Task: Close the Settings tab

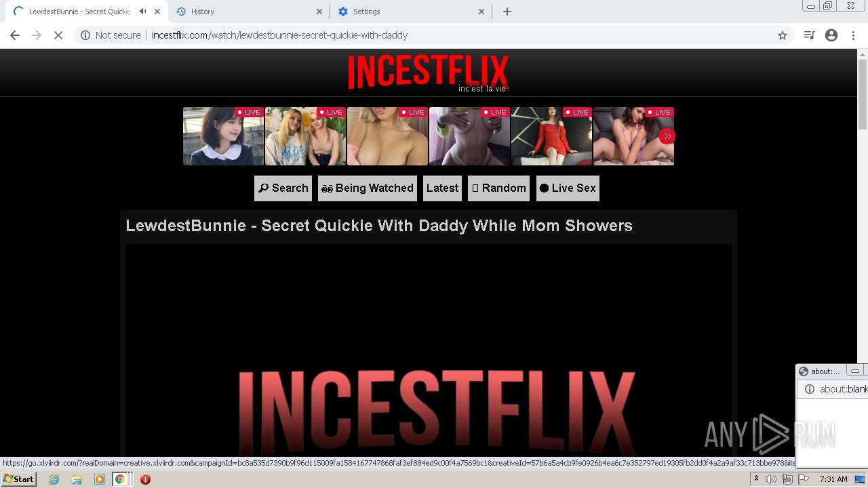Action: point(481,12)
